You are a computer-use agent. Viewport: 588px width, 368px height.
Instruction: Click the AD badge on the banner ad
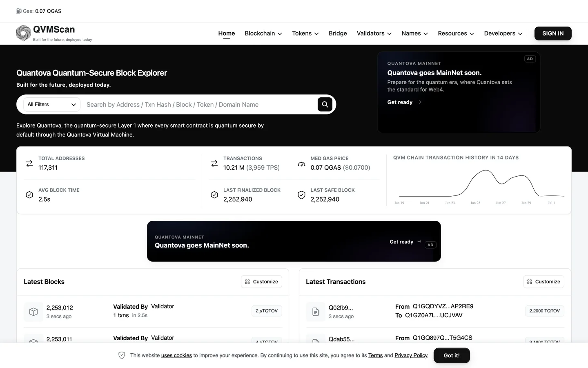430,245
